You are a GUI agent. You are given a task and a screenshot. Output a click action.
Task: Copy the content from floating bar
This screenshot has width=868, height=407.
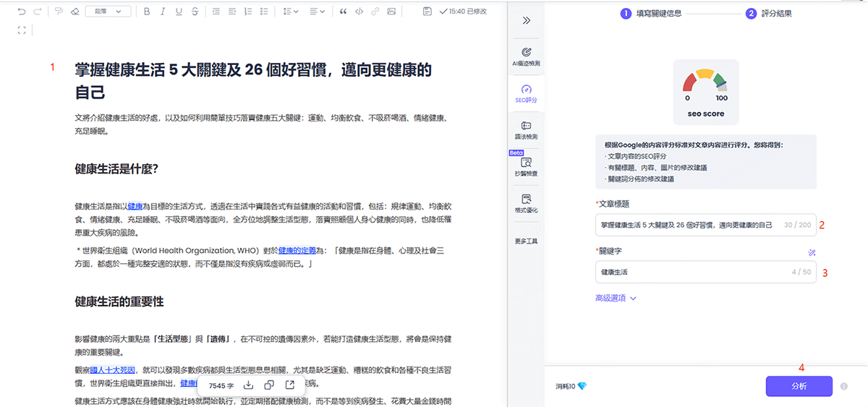(x=269, y=385)
